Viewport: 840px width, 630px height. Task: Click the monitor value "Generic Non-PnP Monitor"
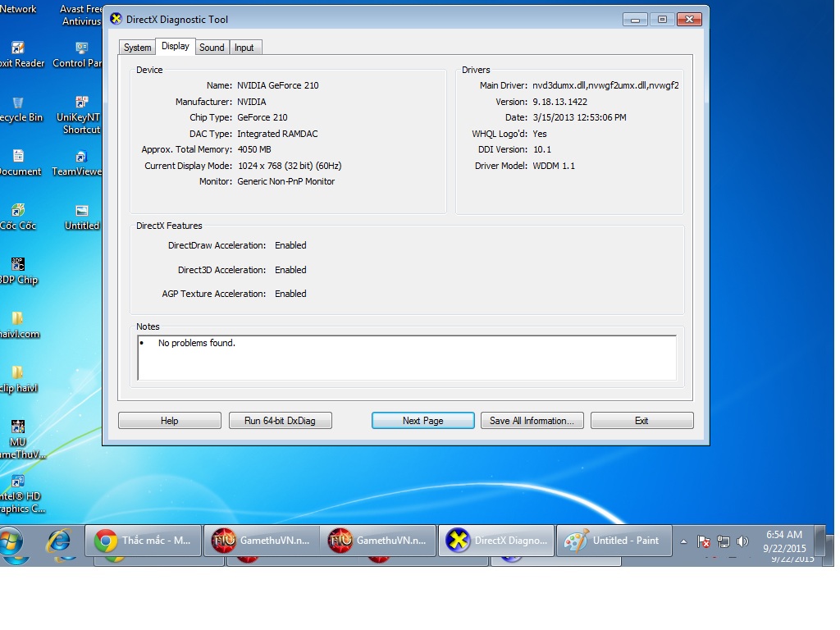[285, 181]
